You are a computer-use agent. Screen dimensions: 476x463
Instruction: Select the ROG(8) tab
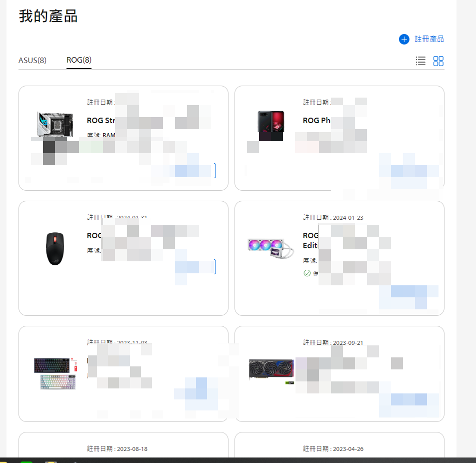click(x=79, y=60)
